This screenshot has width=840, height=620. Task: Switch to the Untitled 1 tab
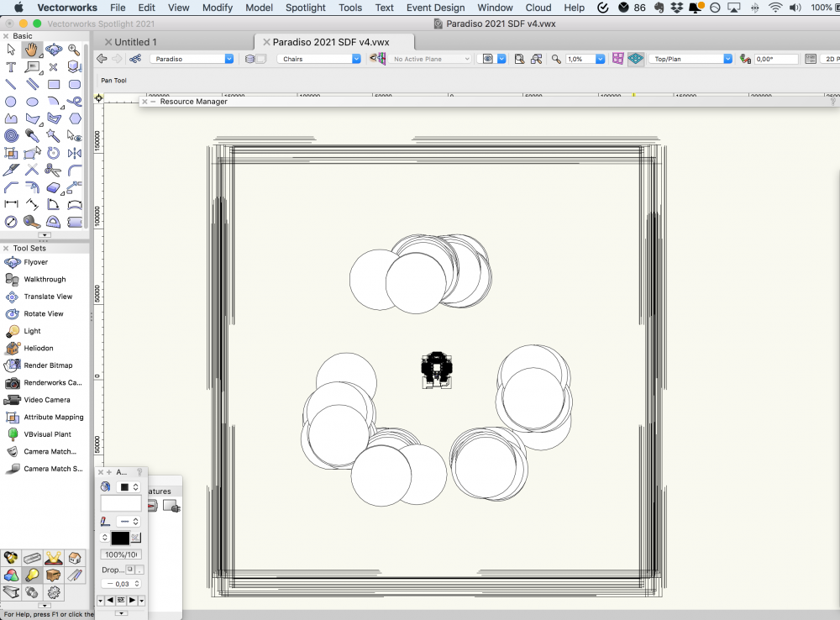pos(136,42)
